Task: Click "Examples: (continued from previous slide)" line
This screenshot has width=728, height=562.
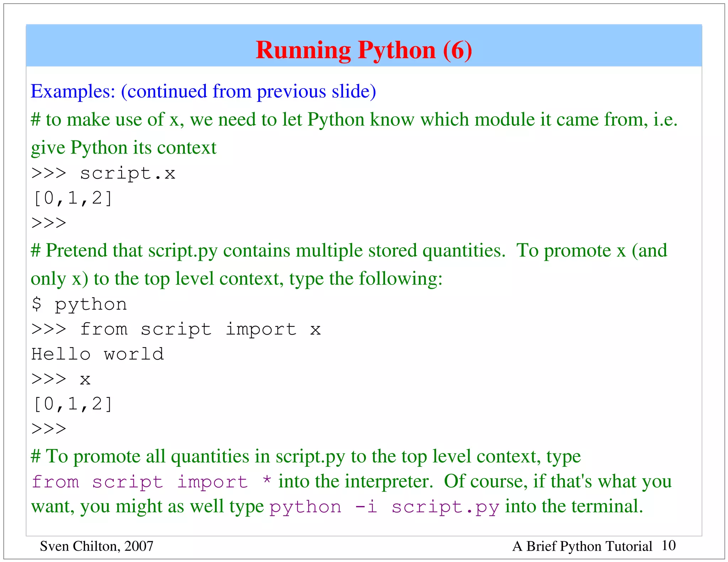Action: (x=203, y=92)
